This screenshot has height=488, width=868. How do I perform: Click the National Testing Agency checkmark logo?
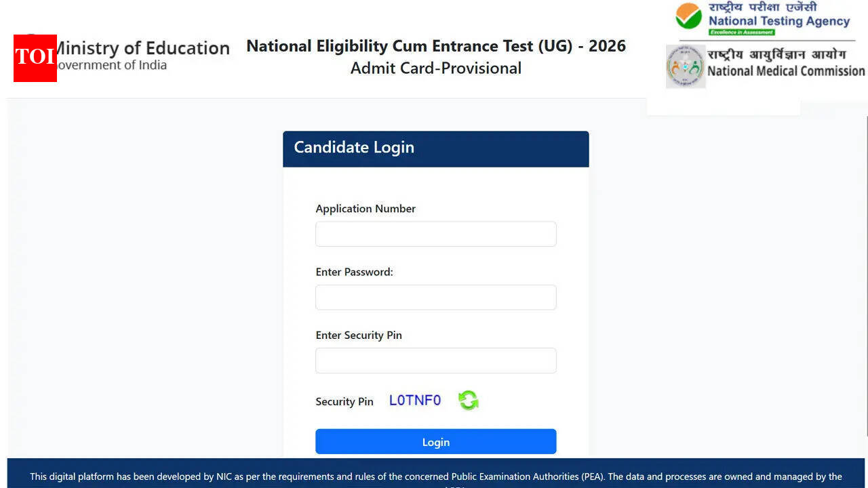689,16
